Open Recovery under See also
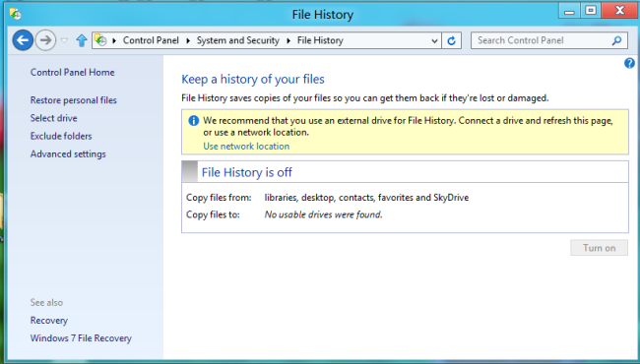 (x=49, y=321)
